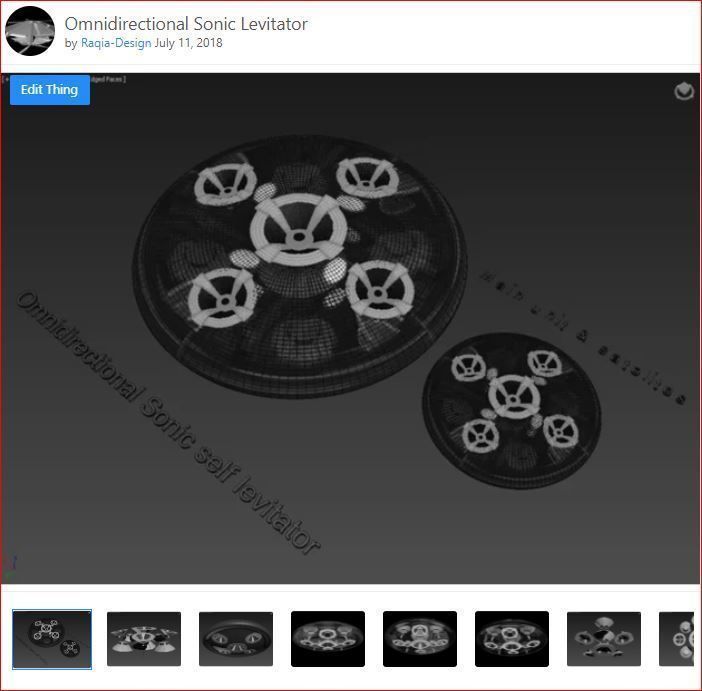Open the Raqia-Design author link

[x=116, y=43]
